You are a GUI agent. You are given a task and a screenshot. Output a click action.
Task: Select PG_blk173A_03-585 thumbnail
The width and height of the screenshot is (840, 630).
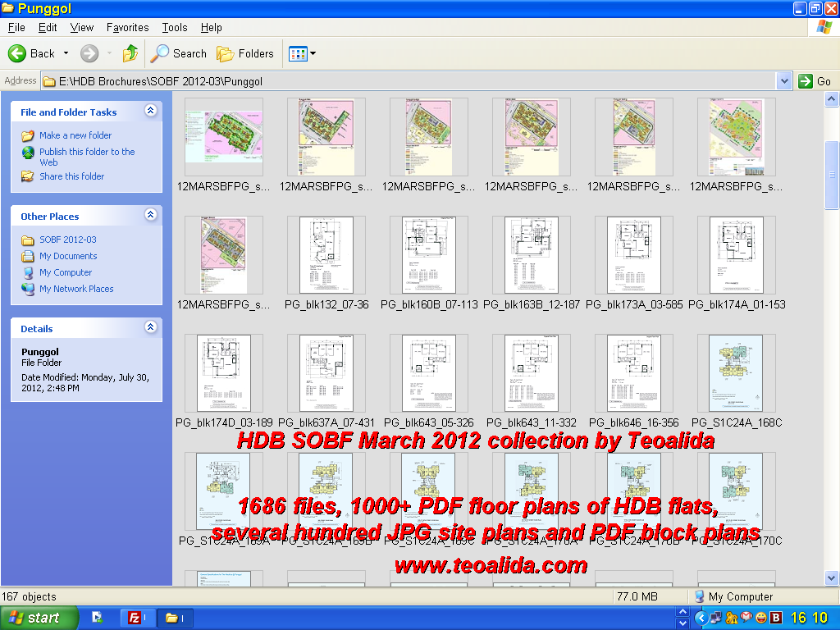click(634, 255)
